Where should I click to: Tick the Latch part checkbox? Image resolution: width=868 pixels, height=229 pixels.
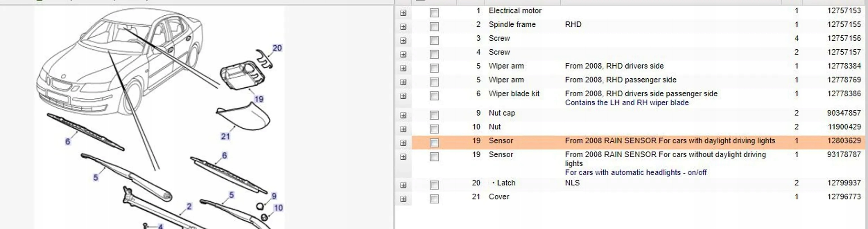pyautogui.click(x=434, y=185)
